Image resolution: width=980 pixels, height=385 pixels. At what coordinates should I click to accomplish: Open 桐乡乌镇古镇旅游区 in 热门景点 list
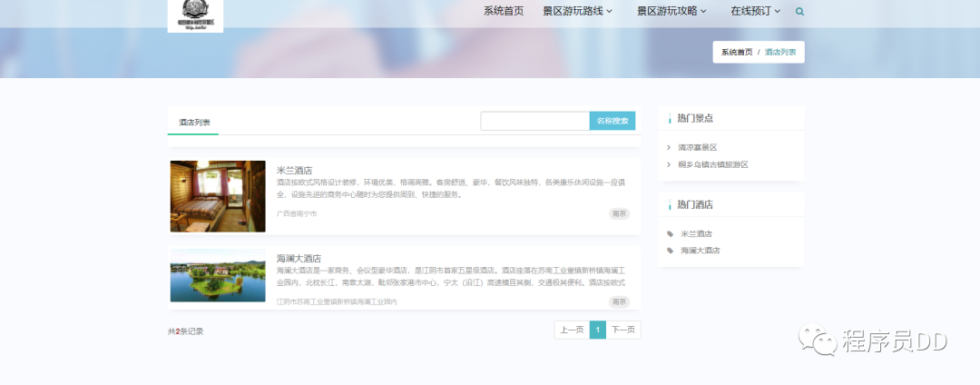tap(713, 165)
